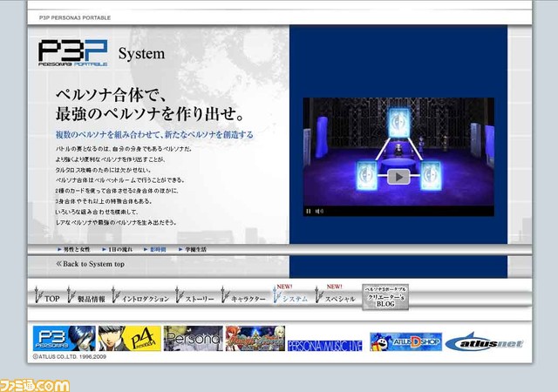Viewport: 558px width, 392px height.
Task: Open the 製品情報 navigation item
Action: 86,295
